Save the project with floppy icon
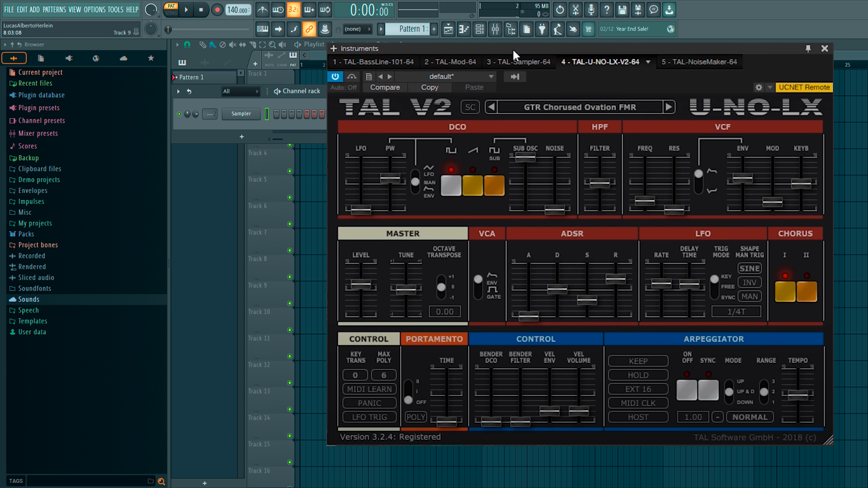This screenshot has height=488, width=868. (x=622, y=10)
